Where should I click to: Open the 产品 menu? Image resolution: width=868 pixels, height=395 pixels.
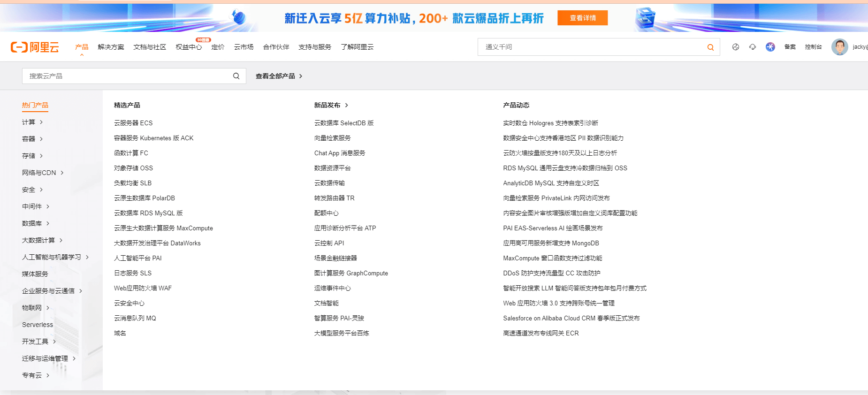(82, 47)
